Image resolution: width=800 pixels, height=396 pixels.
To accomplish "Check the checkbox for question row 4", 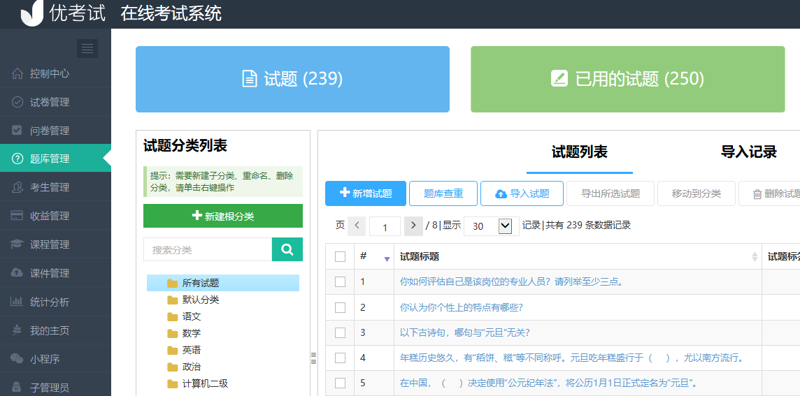I will click(340, 358).
